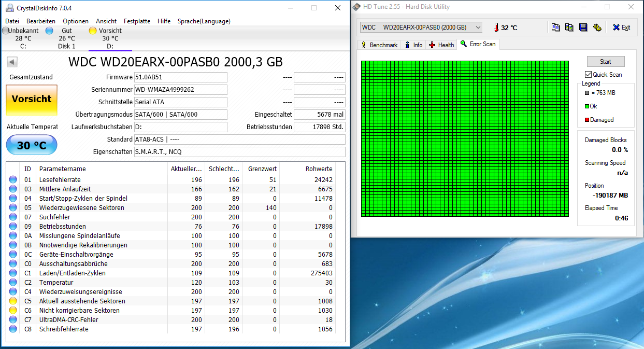Click the status orb for Ausschaltungsabbrüche row
This screenshot has height=349, width=644.
13,264
